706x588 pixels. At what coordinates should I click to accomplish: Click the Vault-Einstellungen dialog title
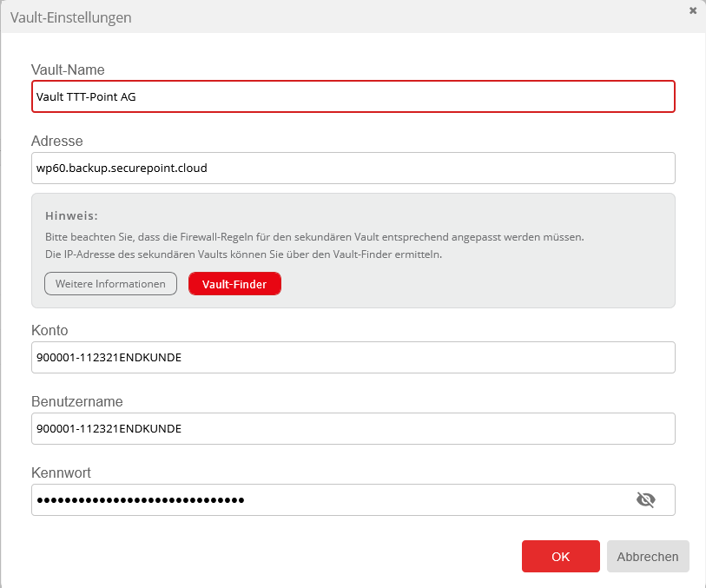point(71,17)
